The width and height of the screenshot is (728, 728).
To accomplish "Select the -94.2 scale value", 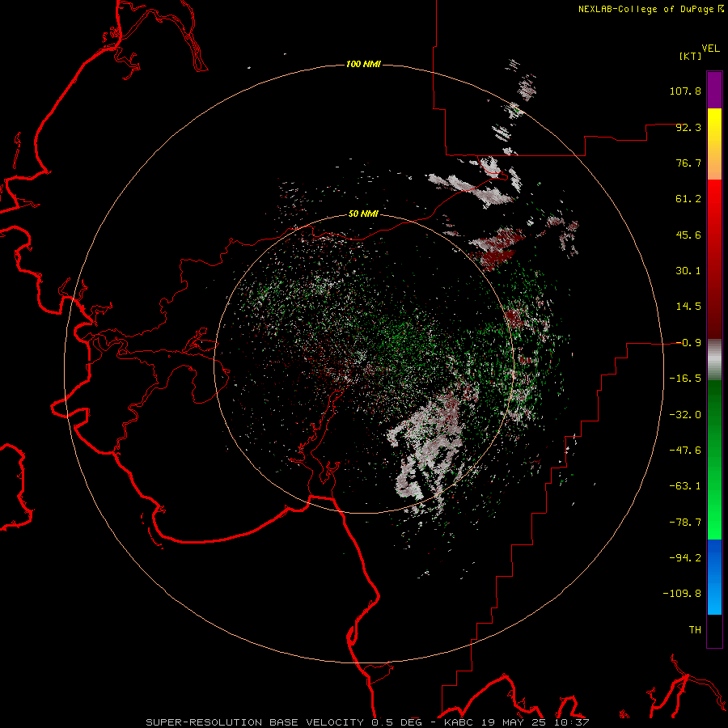I will 685,558.
